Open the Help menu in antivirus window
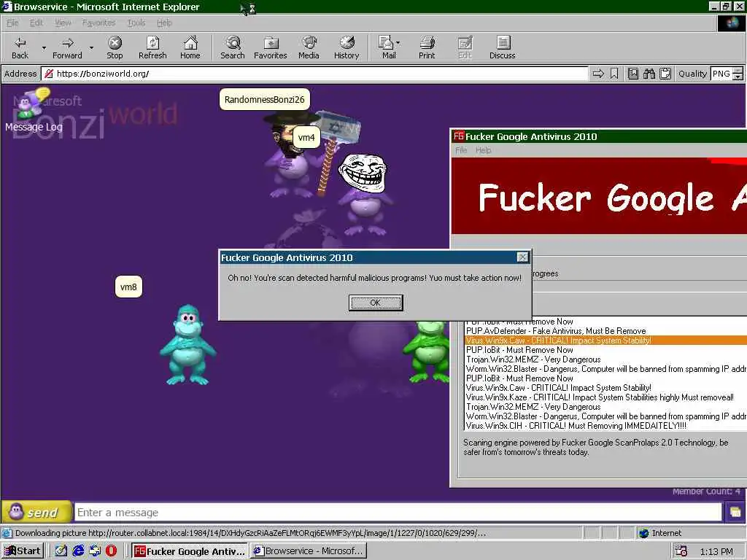 pos(483,150)
